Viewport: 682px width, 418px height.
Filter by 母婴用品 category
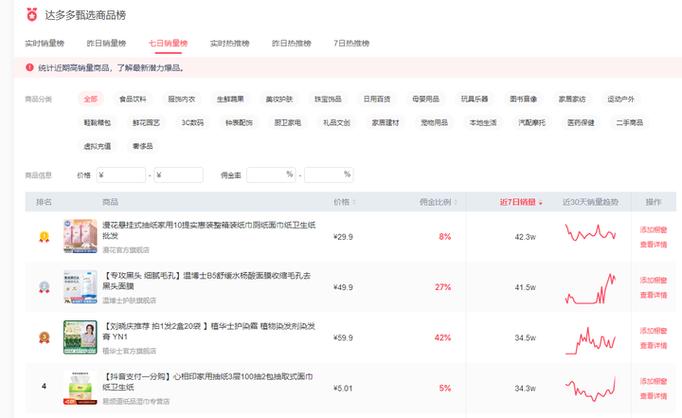(425, 99)
